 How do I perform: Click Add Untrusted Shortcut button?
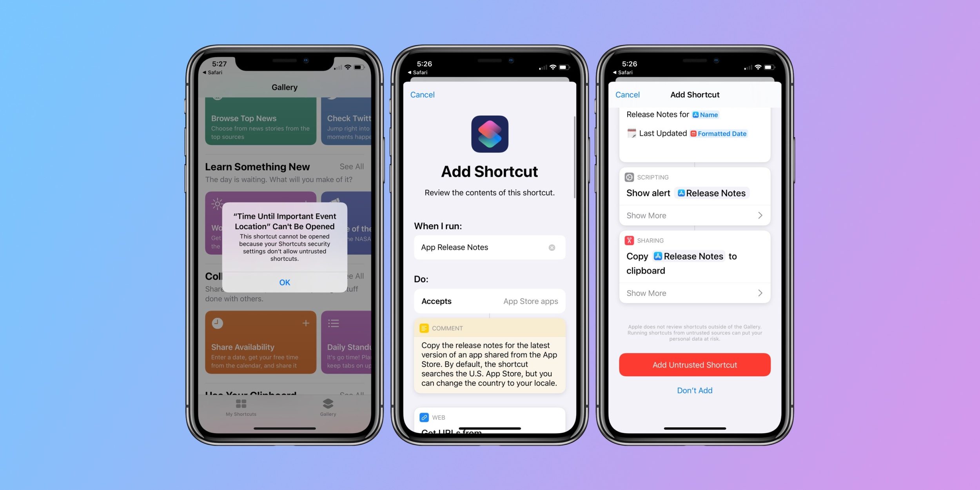pyautogui.click(x=694, y=365)
